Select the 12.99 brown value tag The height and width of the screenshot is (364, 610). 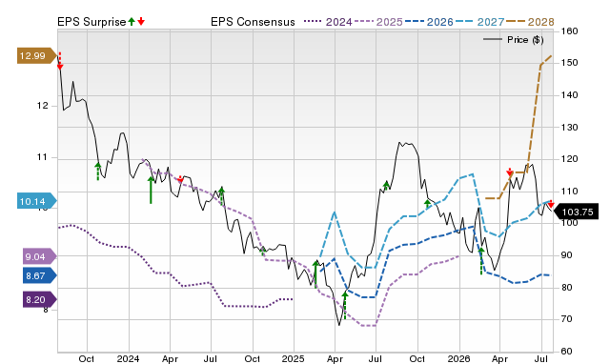(36, 55)
